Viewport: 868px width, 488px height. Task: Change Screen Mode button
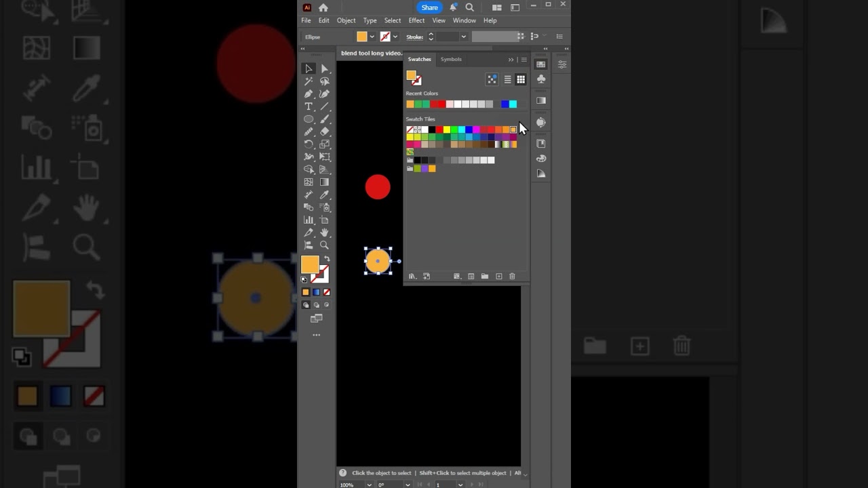(316, 319)
